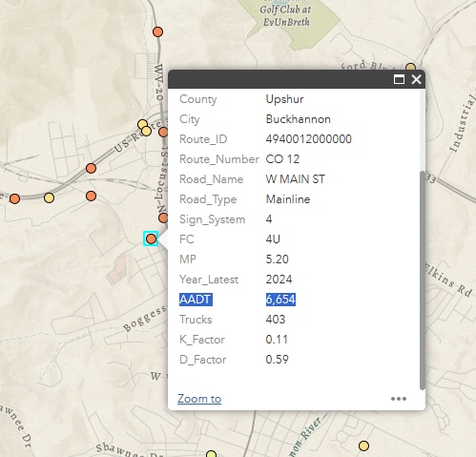This screenshot has width=476, height=457.
Task: Select the highlighted orange marker with cyan box
Action: point(151,239)
